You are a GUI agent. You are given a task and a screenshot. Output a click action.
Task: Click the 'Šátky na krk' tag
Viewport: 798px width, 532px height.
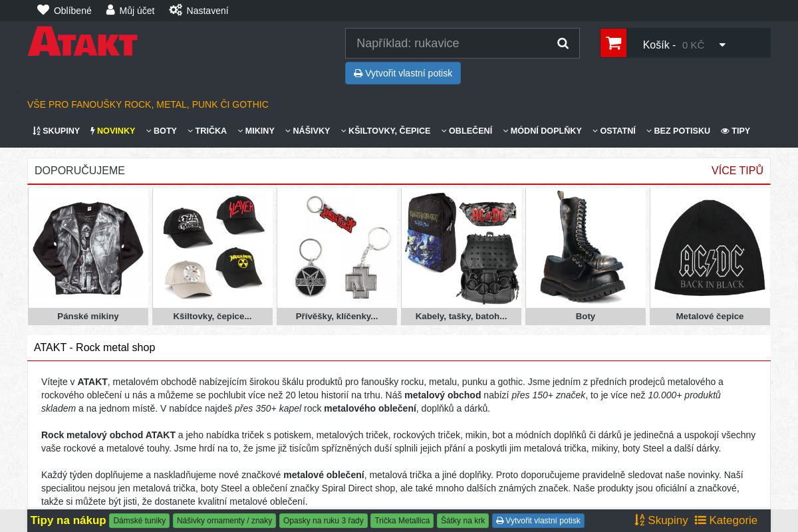click(x=463, y=521)
